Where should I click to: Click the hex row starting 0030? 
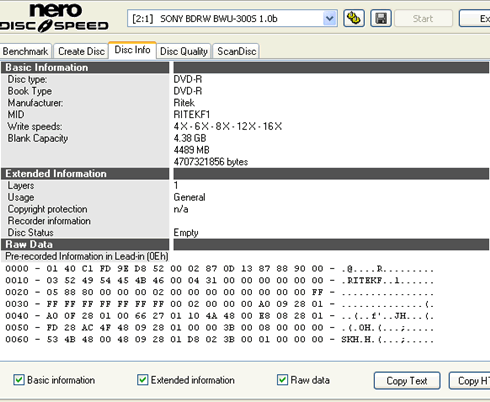pyautogui.click(x=219, y=304)
